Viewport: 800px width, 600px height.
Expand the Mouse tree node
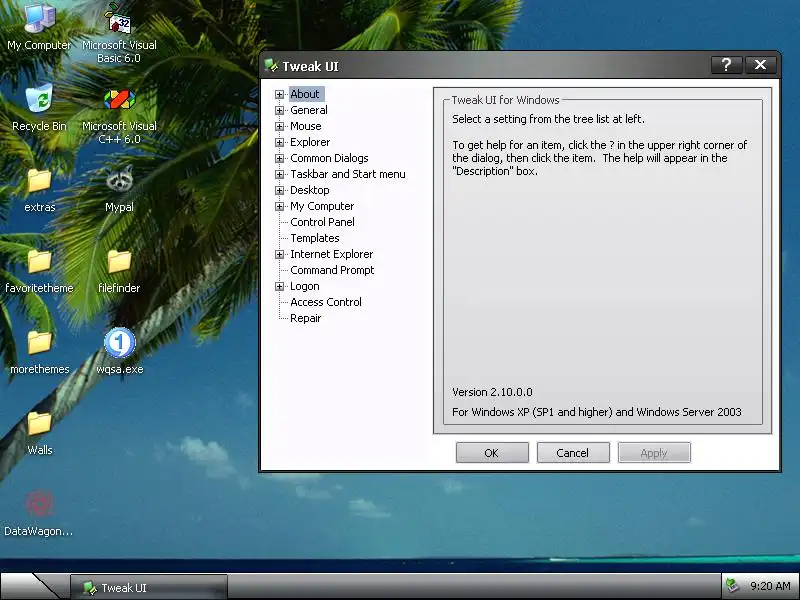click(279, 126)
